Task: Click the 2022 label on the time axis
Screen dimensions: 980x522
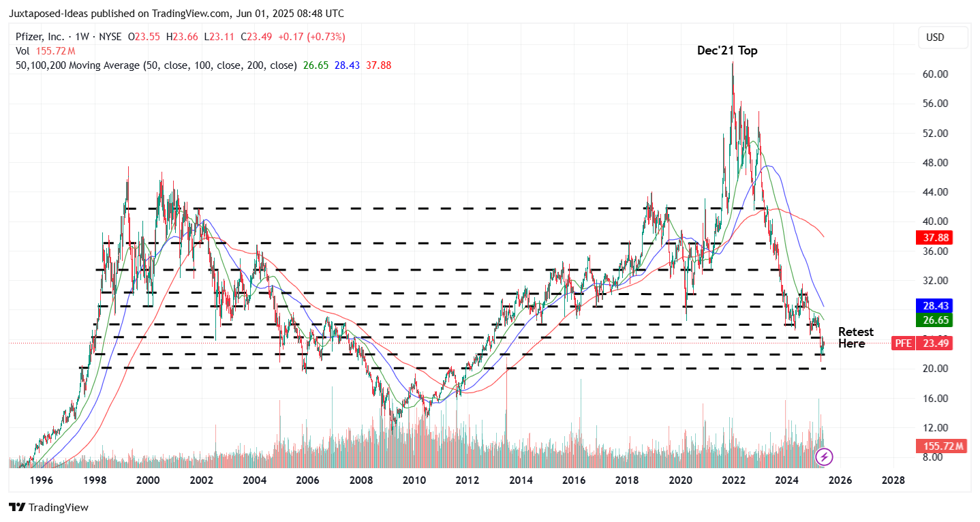Action: (734, 480)
